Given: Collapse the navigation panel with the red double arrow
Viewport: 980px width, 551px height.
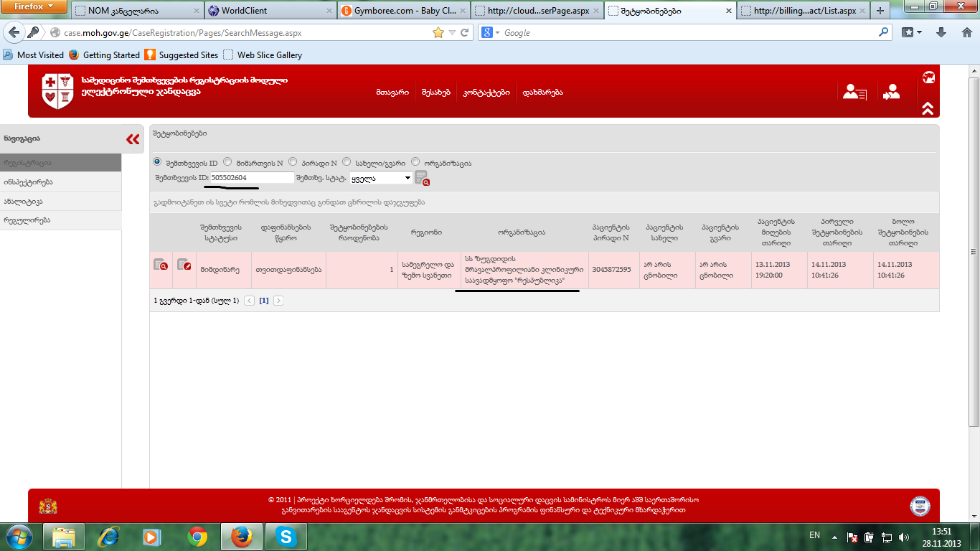Looking at the screenshot, I should click(133, 139).
